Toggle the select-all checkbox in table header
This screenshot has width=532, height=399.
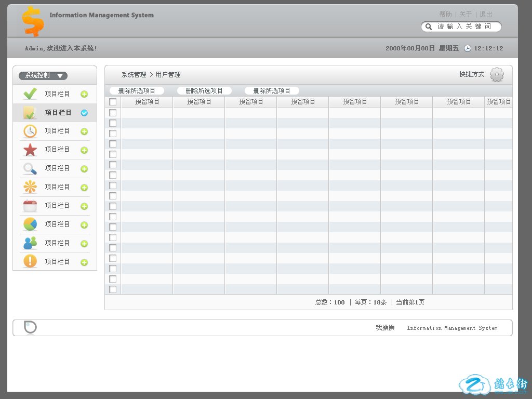(x=113, y=102)
